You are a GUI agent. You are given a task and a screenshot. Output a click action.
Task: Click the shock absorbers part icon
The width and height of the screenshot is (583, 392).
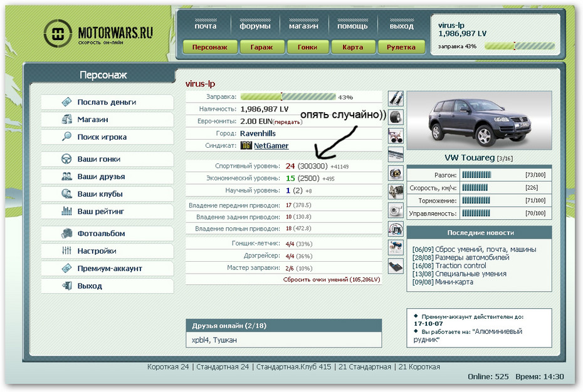pyautogui.click(x=396, y=98)
